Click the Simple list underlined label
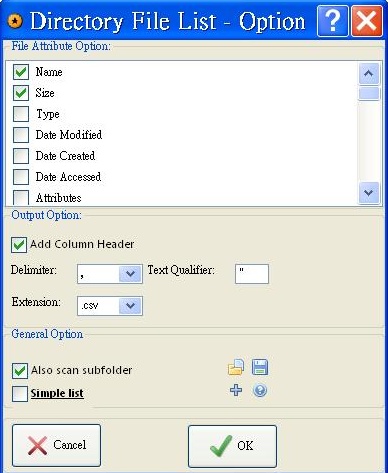388x473 pixels. 57,393
